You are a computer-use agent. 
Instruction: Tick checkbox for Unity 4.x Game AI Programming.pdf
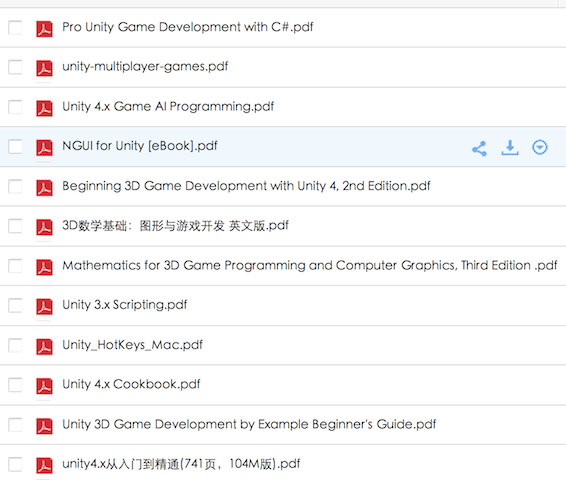click(x=15, y=107)
